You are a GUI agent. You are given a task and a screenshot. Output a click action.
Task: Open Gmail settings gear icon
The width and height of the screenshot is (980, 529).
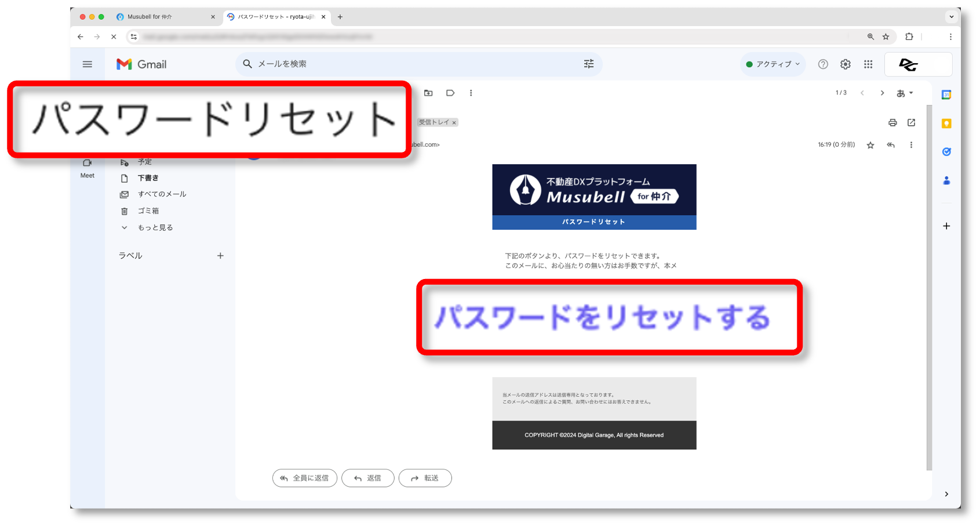(x=846, y=64)
